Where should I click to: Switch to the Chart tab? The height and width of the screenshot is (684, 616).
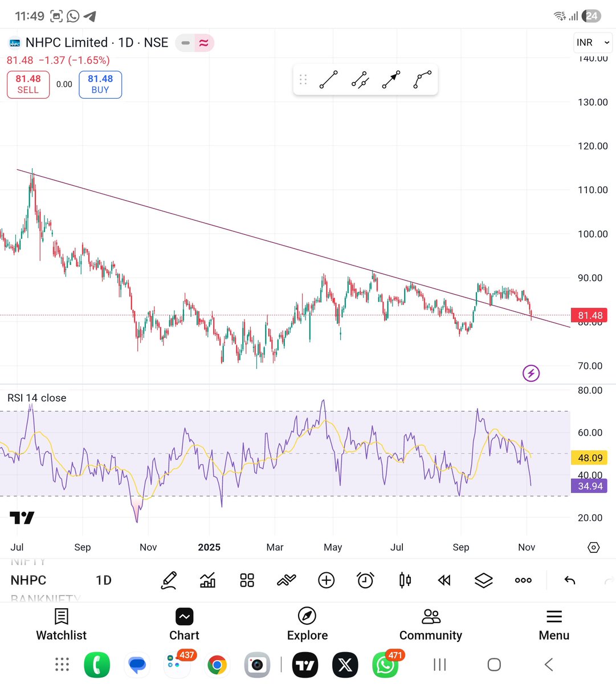tap(184, 625)
